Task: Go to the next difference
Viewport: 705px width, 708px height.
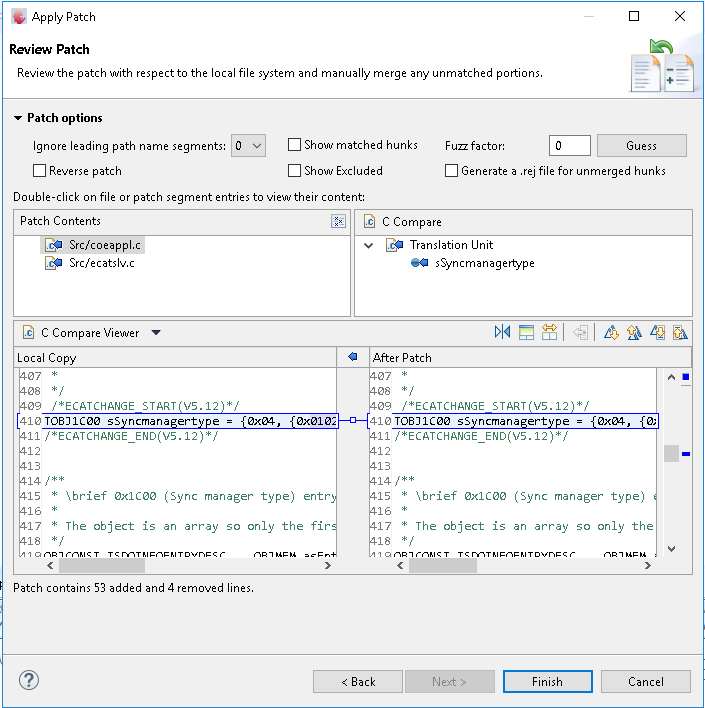Action: coord(610,333)
